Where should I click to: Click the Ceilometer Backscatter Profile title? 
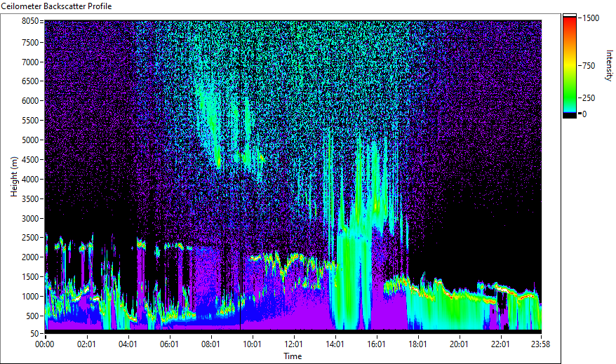(x=56, y=6)
